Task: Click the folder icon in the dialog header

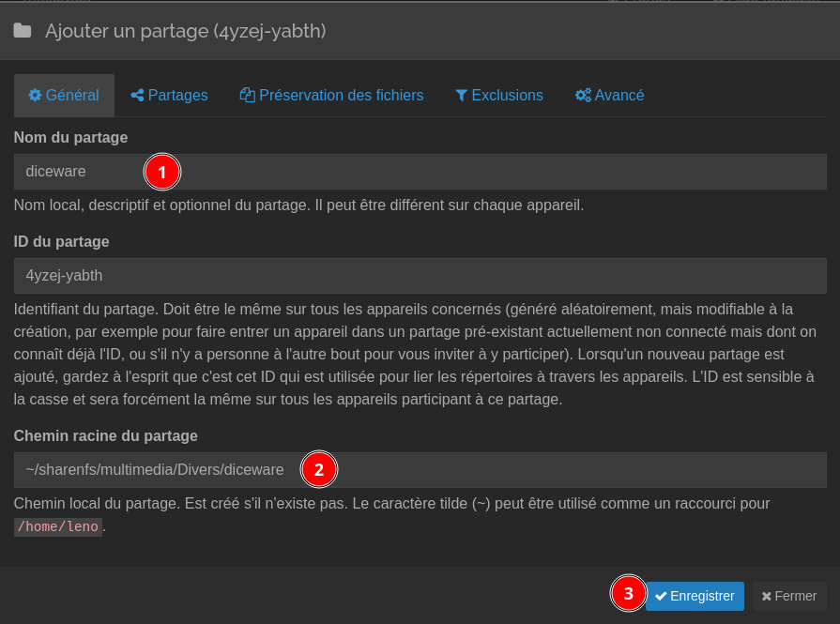Action: 23,30
